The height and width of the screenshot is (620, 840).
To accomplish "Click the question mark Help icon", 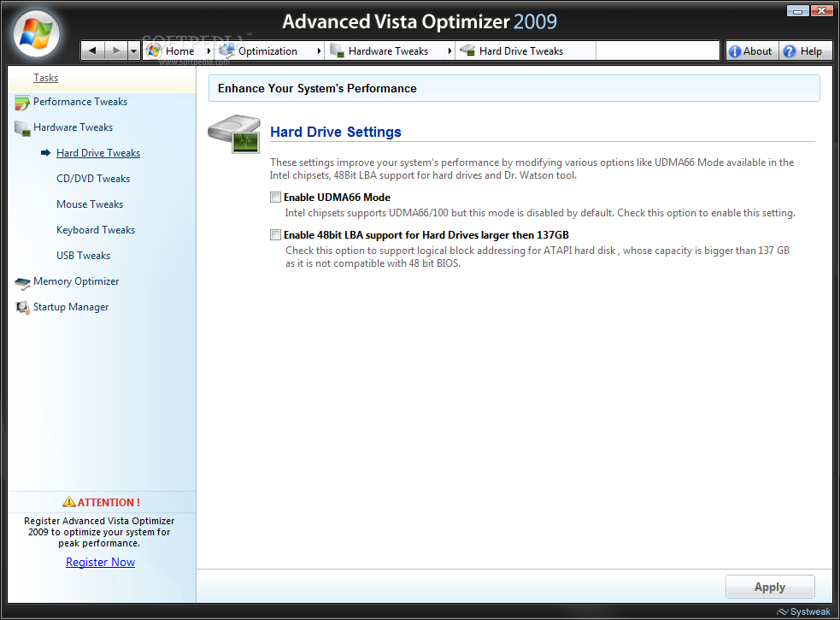I will 789,51.
